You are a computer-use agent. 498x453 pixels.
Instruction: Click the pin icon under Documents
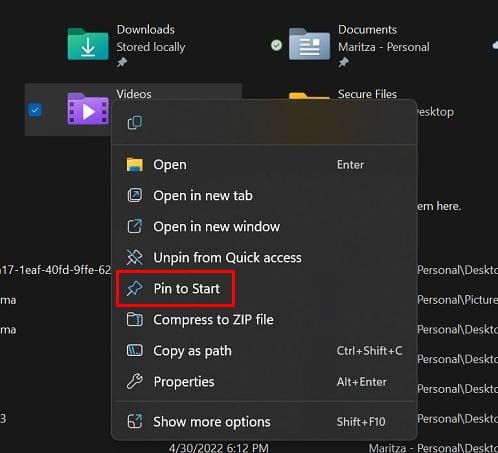(x=343, y=62)
